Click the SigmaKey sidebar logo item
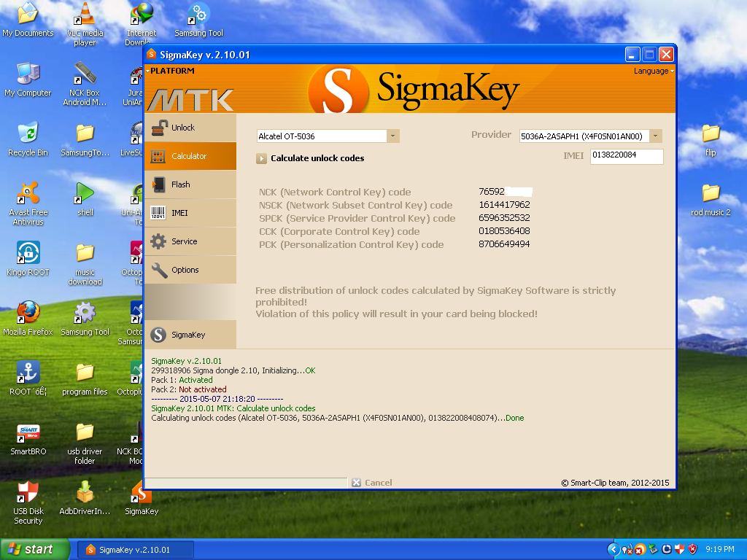Screen dimensions: 747x560 pos(189,335)
